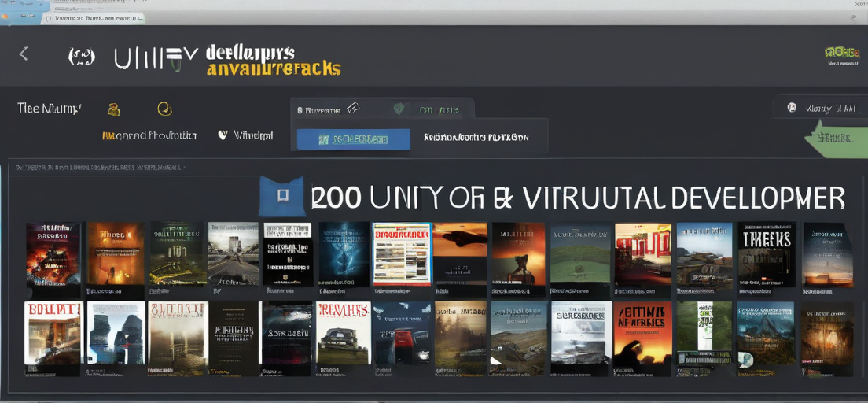
Task: Click the paperclip icon in the filter box
Action: point(353,109)
